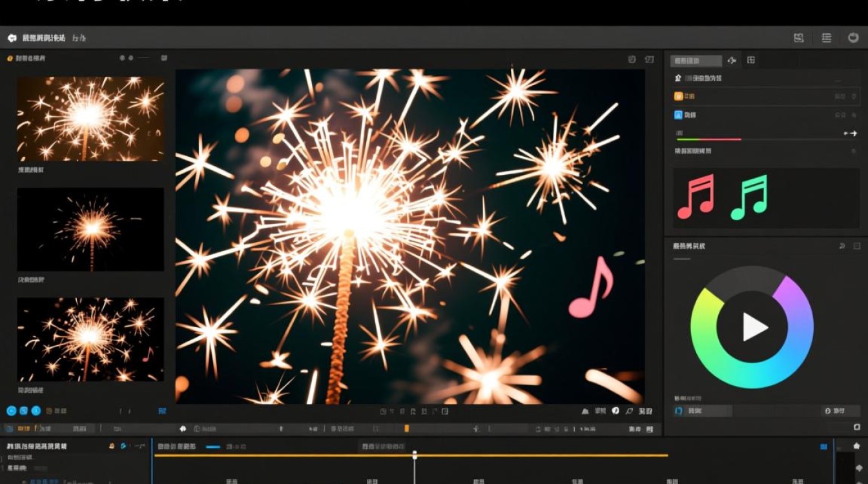Click the green music note in the right panel

[x=749, y=197]
